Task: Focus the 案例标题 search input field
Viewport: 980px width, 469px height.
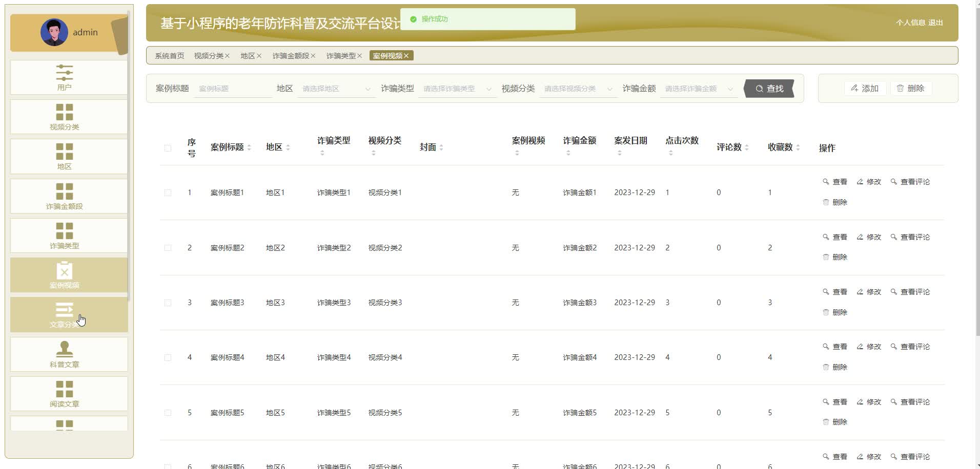Action: tap(233, 89)
